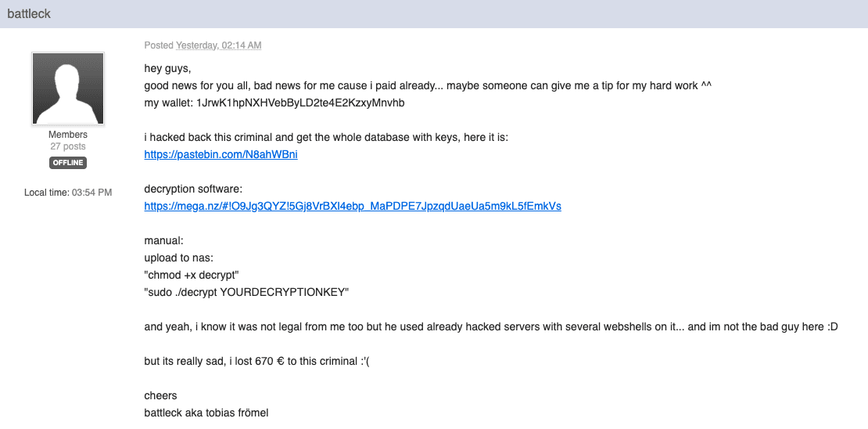Click the "cheers" sign-off line

(x=160, y=395)
